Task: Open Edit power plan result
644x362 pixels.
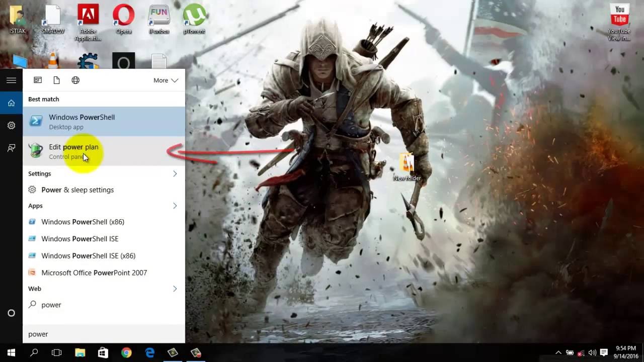Action: click(104, 151)
